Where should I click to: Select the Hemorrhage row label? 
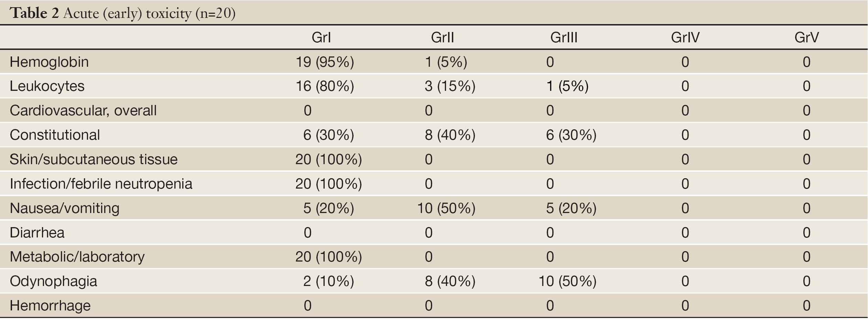[50, 306]
